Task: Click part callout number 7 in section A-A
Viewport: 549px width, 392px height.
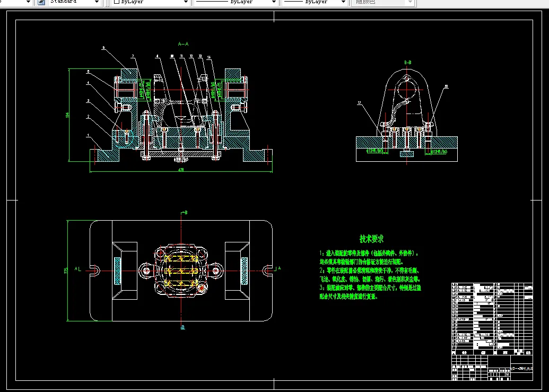Action: point(133,56)
